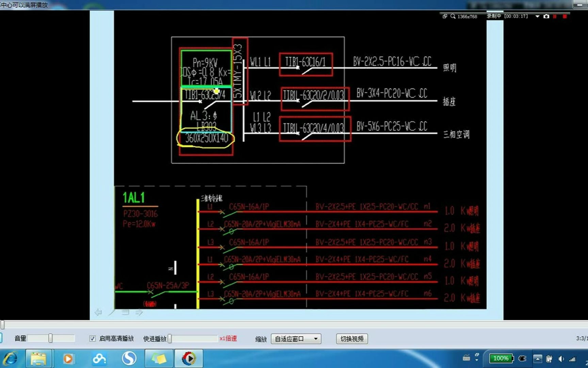Click the TIB1L-63C20/2/0.03 breaker label
This screenshot has height=368, width=588.
(x=314, y=95)
